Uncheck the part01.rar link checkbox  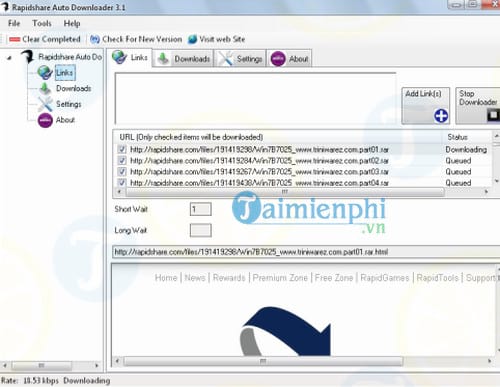pos(122,149)
